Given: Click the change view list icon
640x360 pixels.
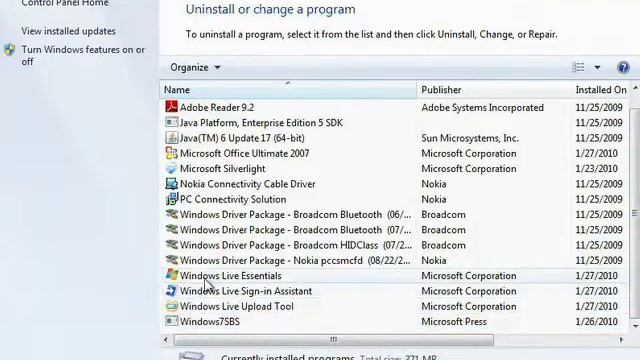Looking at the screenshot, I should (578, 67).
